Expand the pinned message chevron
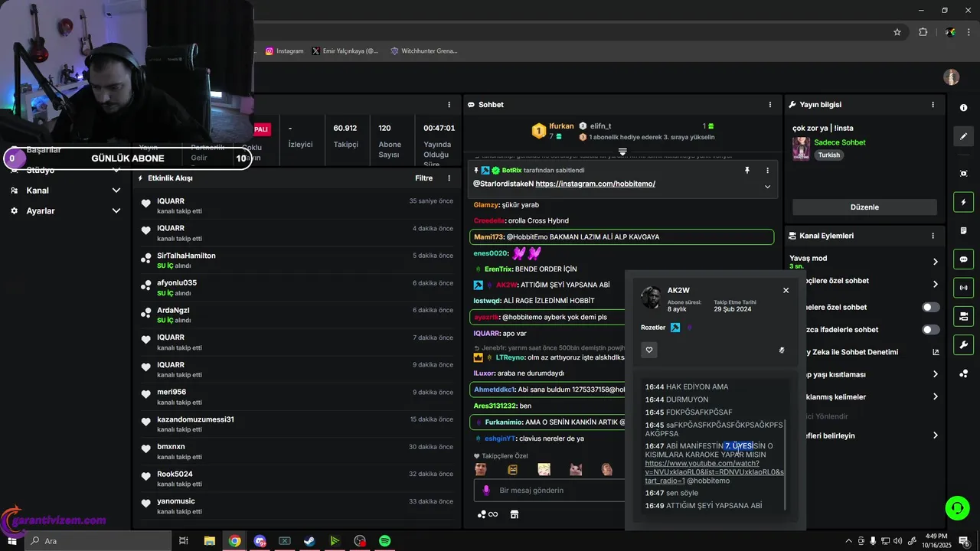The image size is (980, 551). [767, 187]
